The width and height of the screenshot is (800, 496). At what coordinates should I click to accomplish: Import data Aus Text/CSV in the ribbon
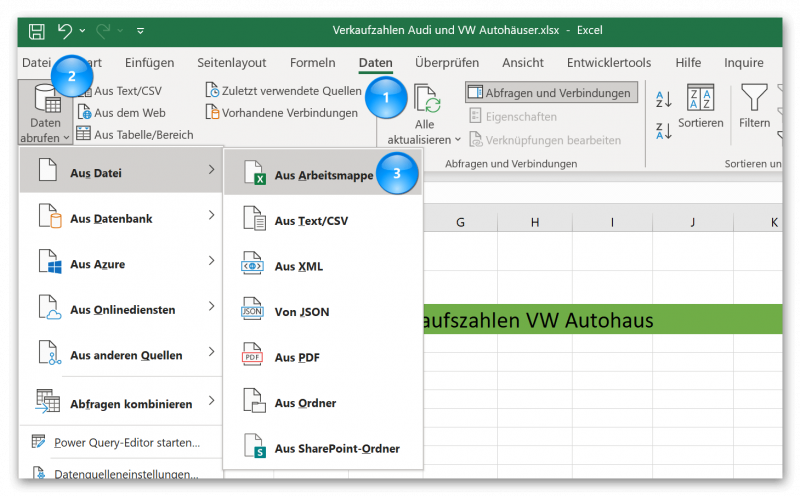tap(128, 91)
